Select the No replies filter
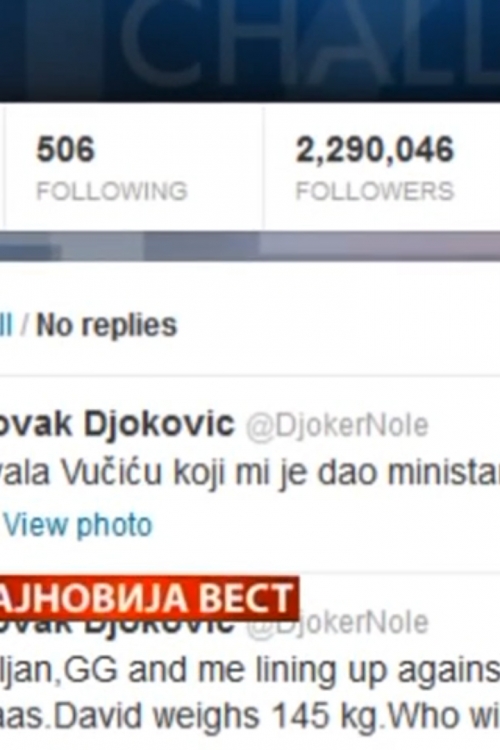The height and width of the screenshot is (750, 500). (107, 326)
